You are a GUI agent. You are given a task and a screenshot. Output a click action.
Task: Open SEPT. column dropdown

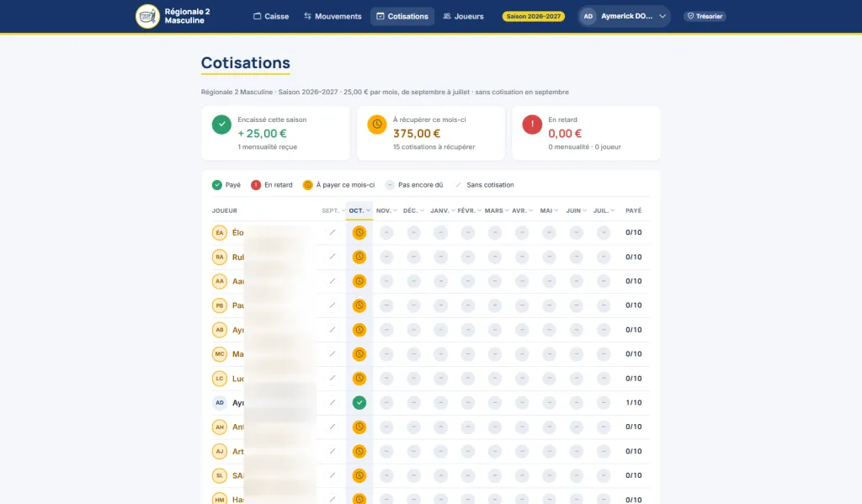(333, 210)
